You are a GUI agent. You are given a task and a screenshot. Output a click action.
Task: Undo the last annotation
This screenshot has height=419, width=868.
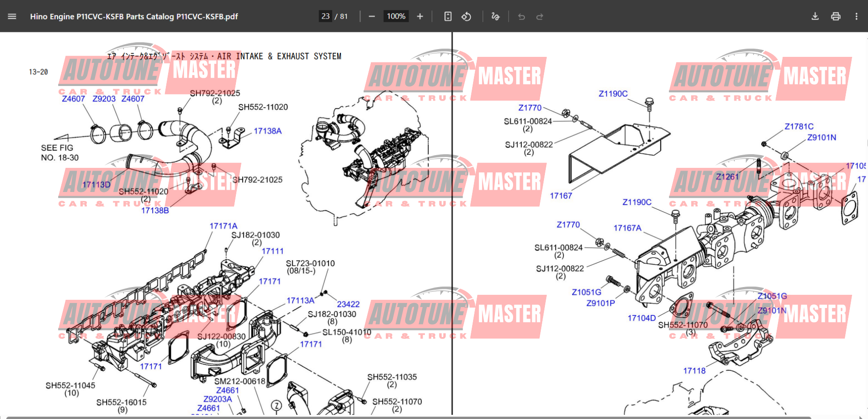[x=521, y=16]
